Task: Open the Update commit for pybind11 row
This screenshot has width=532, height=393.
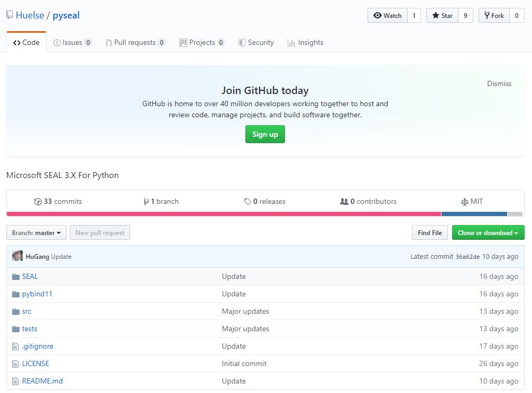Action: click(234, 294)
